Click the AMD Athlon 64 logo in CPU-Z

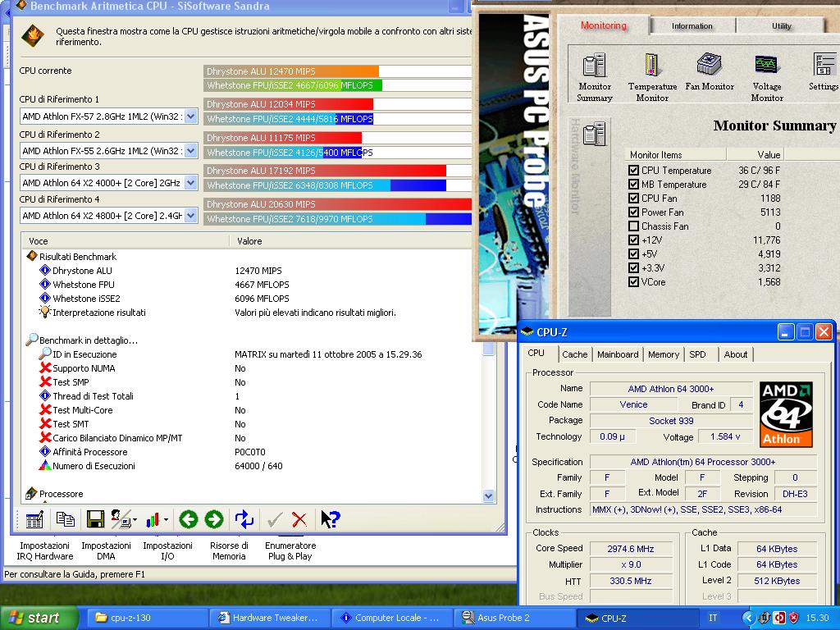(x=786, y=414)
